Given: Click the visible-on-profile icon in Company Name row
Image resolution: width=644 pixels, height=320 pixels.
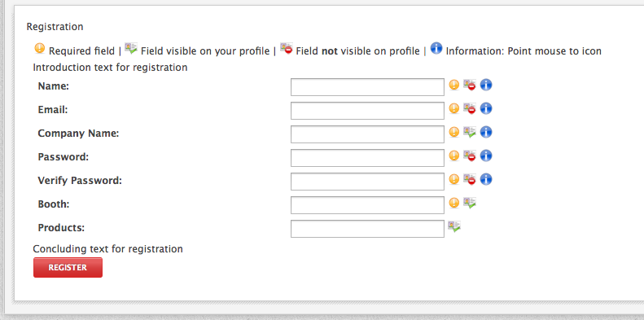Looking at the screenshot, I should point(470,132).
